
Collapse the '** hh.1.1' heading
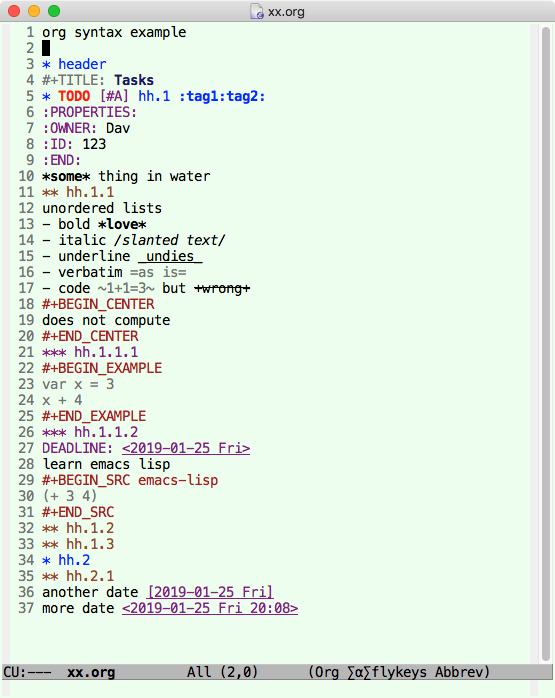pyautogui.click(x=78, y=192)
